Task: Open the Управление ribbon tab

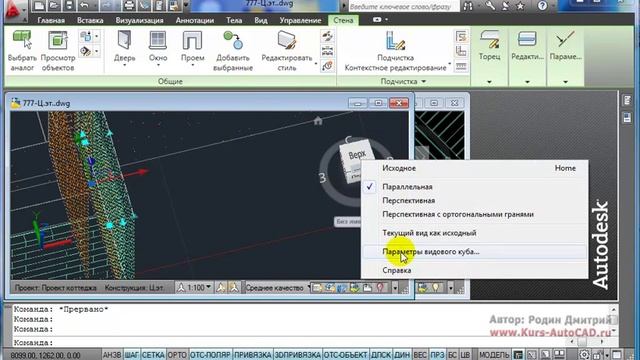Action: click(300, 20)
